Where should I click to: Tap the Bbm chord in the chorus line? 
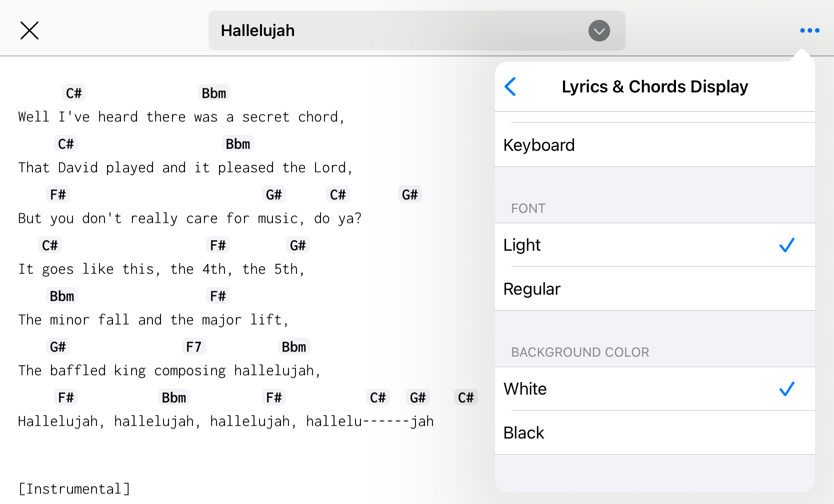[174, 398]
